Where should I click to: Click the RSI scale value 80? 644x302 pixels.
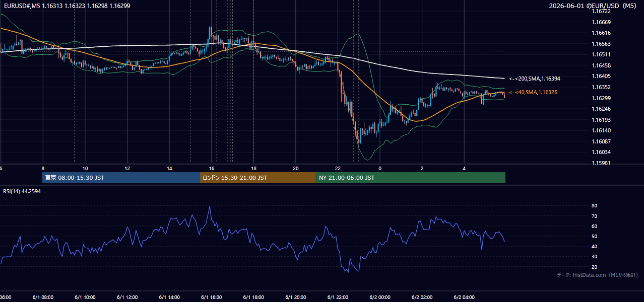(595, 206)
